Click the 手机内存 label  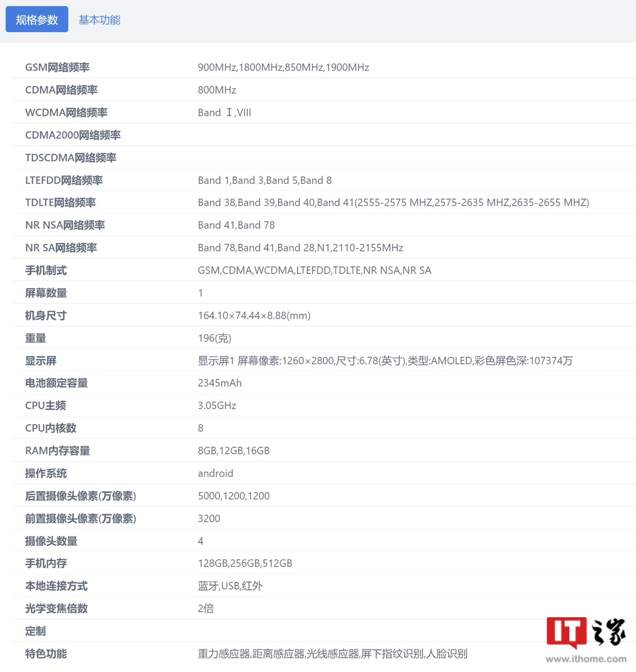(x=46, y=563)
